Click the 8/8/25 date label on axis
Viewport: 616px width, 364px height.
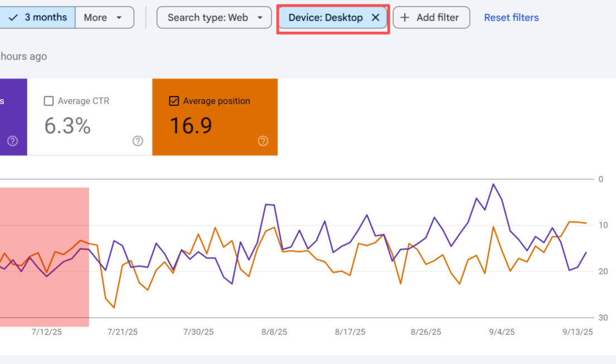(x=274, y=332)
